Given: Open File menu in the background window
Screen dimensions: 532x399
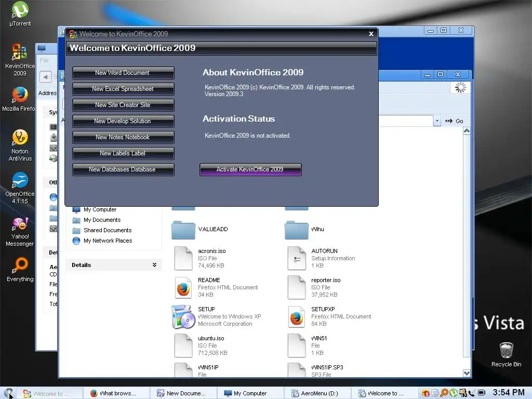Looking at the screenshot, I should click(x=45, y=60).
